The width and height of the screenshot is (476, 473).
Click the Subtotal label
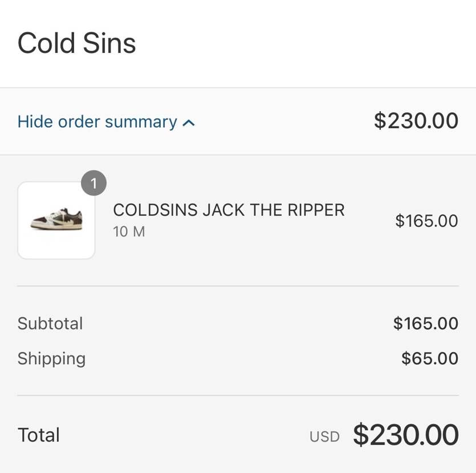coord(50,324)
